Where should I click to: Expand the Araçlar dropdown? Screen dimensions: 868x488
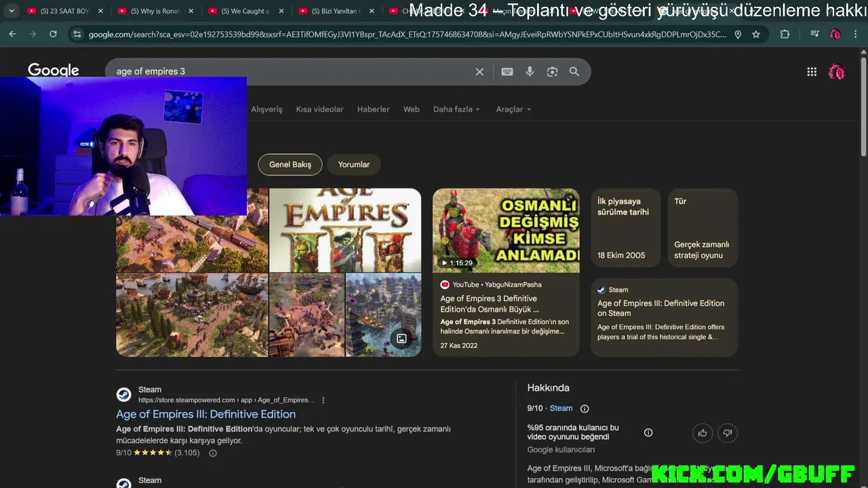tap(513, 109)
